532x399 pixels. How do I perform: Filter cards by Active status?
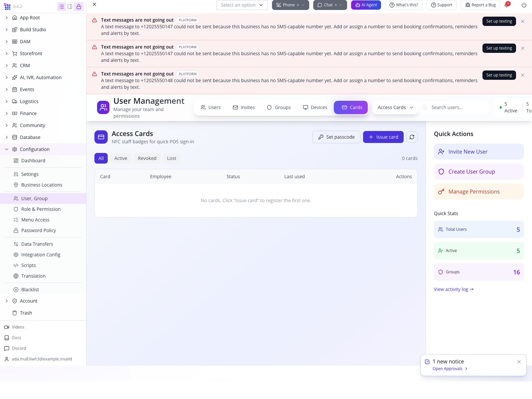tap(121, 158)
